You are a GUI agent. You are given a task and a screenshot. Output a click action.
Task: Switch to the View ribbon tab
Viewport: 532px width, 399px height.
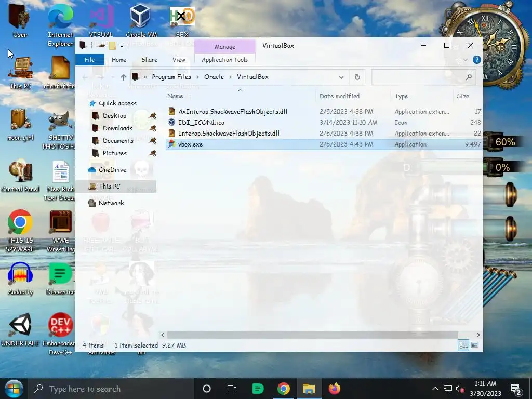coord(179,60)
